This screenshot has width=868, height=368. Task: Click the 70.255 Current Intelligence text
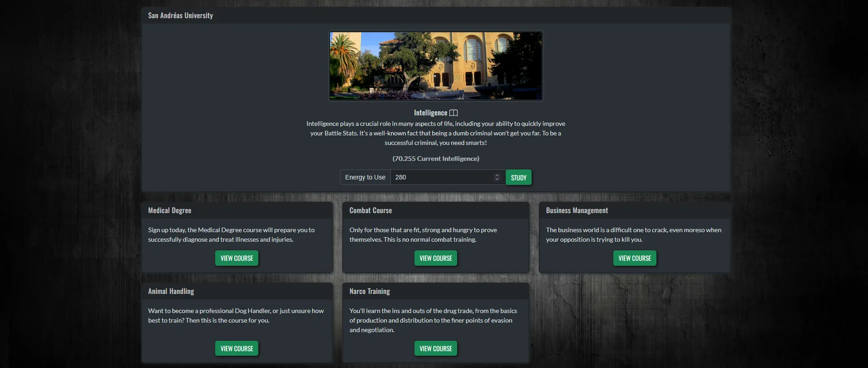click(x=436, y=159)
